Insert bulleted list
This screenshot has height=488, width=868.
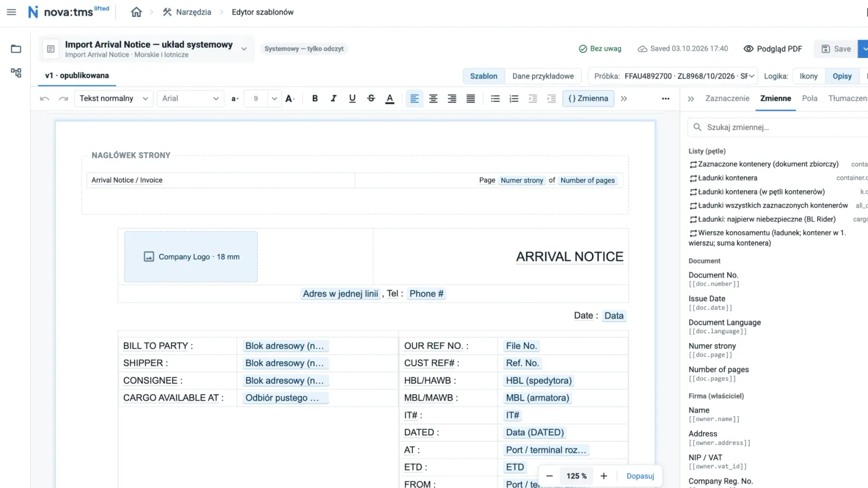[x=495, y=98]
